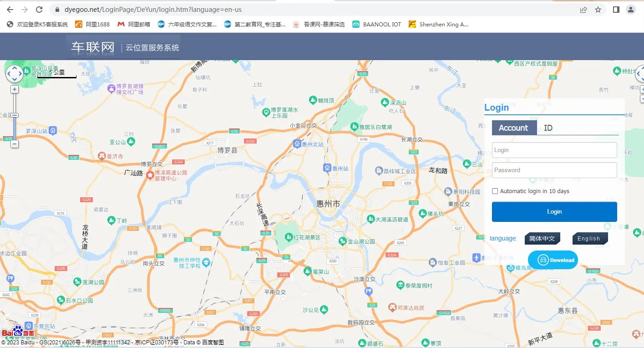Viewport: 644px width, 348px height.
Task: Collapse the panel using the right-edge arrow
Action: point(639,74)
